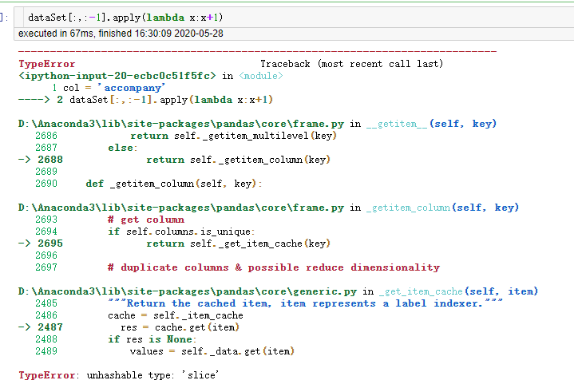
Task: Click frame.py path with '__getitem__(self, key)'
Action: [x=257, y=124]
